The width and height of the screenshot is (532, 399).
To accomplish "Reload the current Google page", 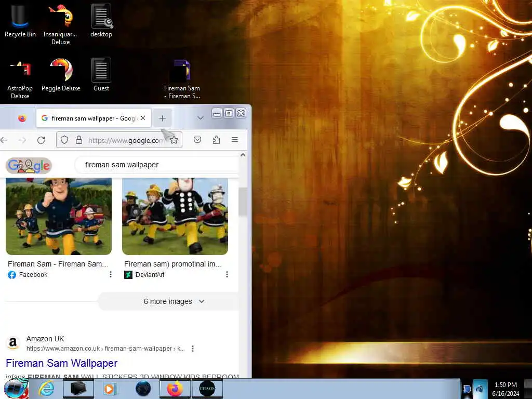I will (41, 140).
